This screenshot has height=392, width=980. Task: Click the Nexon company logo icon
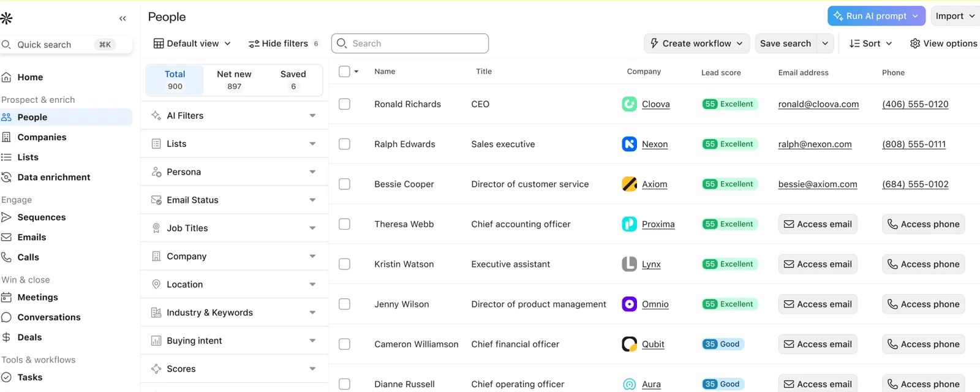coord(629,144)
